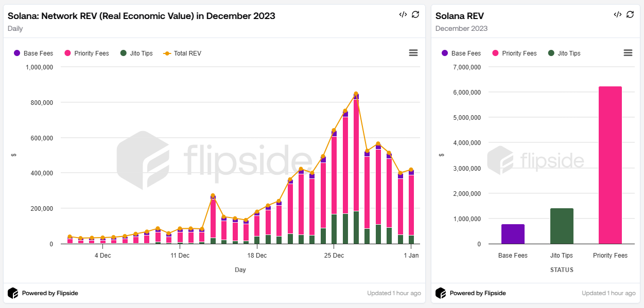644x308 pixels.
Task: Refresh the Solana REV panel
Action: pyautogui.click(x=630, y=14)
